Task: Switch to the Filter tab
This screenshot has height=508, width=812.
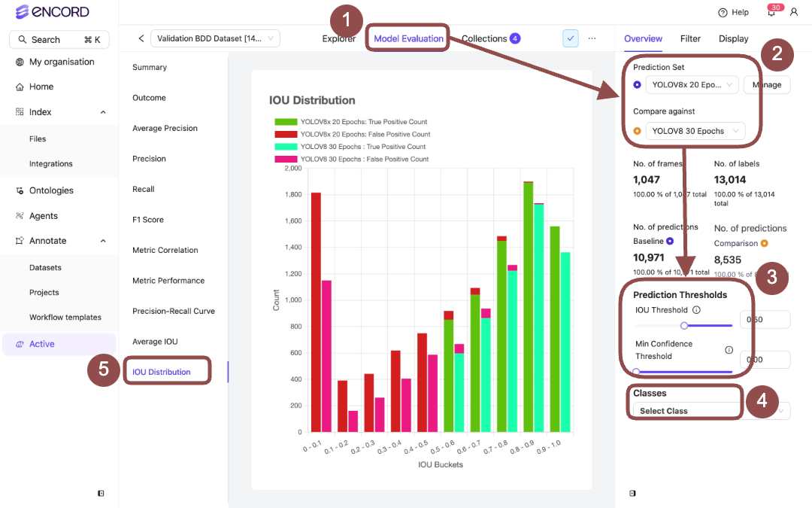Action: tap(690, 39)
